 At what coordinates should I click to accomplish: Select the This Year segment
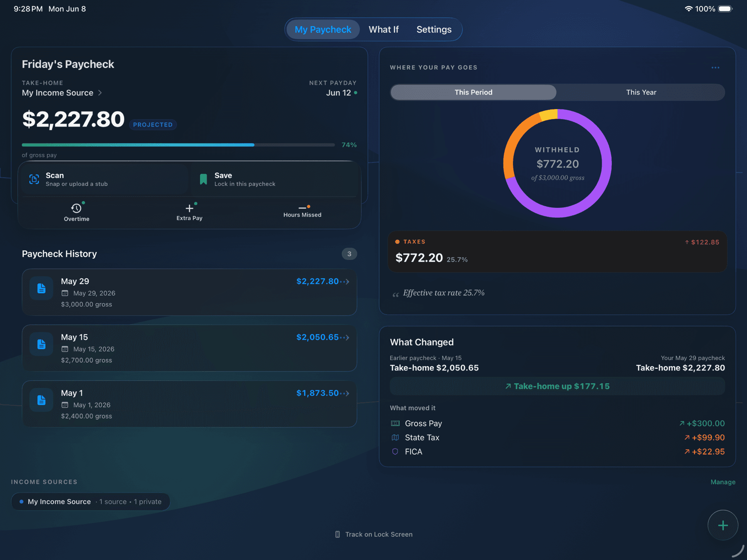click(641, 92)
